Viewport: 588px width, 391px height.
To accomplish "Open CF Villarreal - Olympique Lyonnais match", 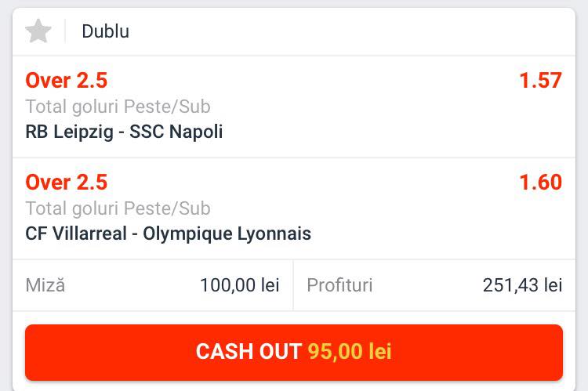I will [168, 234].
